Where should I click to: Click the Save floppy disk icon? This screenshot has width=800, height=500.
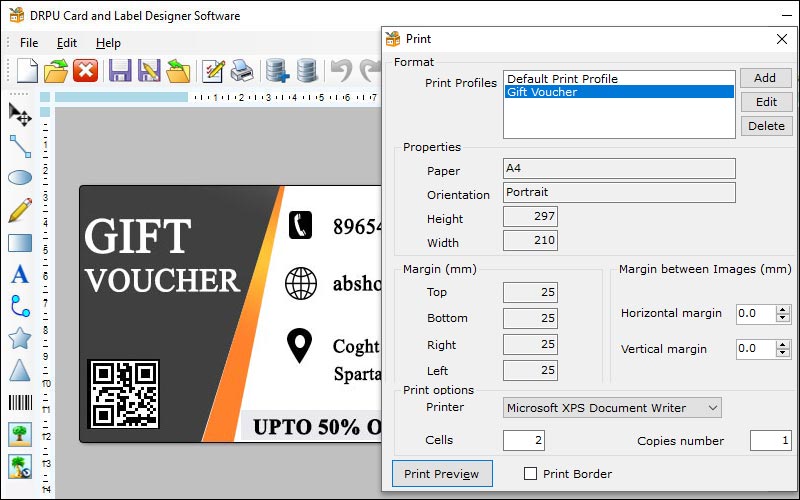click(120, 70)
